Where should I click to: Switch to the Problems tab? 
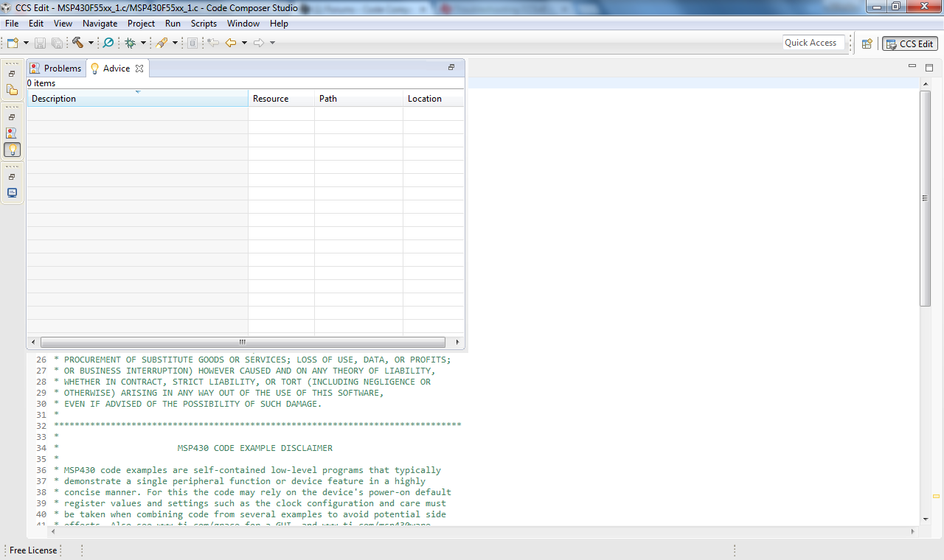click(56, 69)
